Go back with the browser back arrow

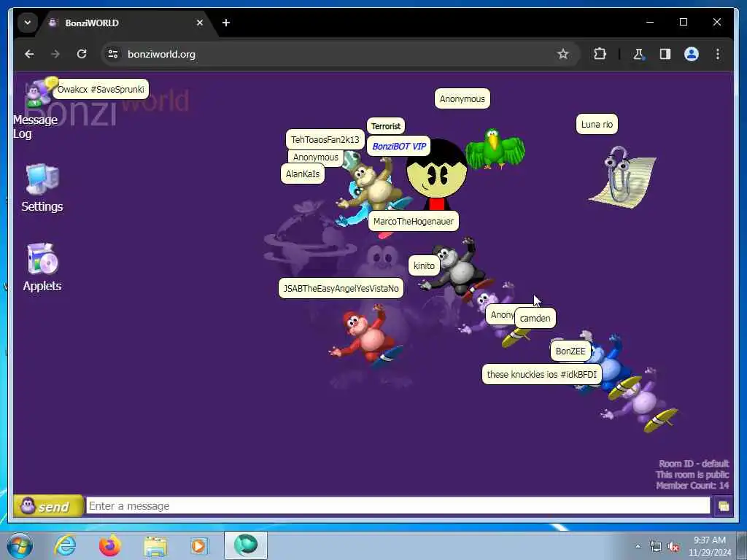coord(29,54)
